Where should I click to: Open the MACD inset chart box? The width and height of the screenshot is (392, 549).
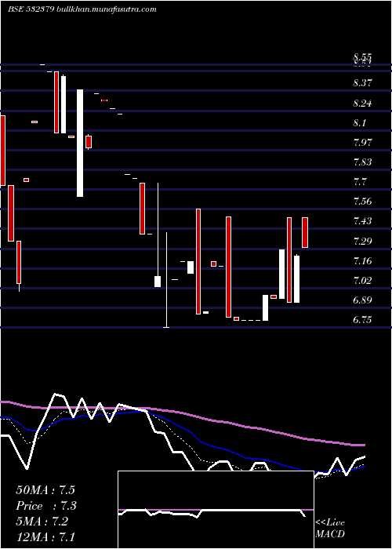tap(216, 510)
